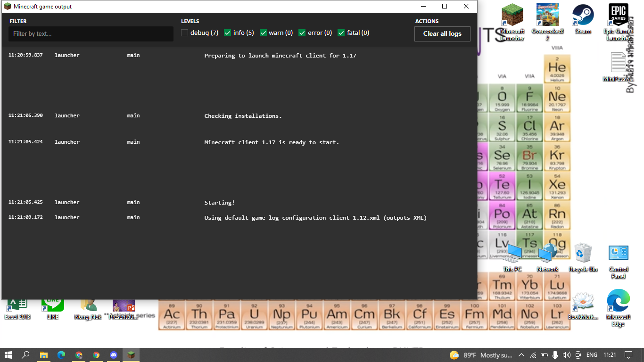Select log line "Preparing to launch minecraft client for 1.17"
The height and width of the screenshot is (362, 644).
click(280, 56)
